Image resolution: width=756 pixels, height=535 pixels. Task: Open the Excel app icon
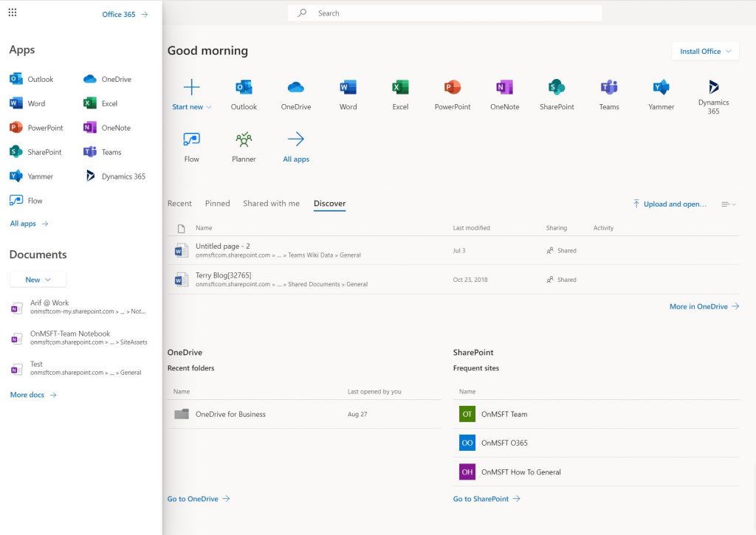click(399, 87)
